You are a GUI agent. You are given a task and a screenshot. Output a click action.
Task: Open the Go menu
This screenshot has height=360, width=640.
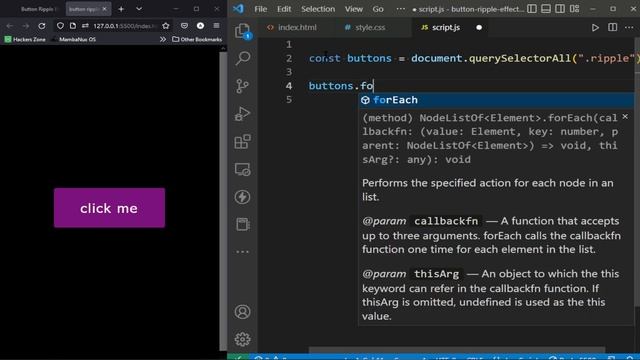coord(378,9)
